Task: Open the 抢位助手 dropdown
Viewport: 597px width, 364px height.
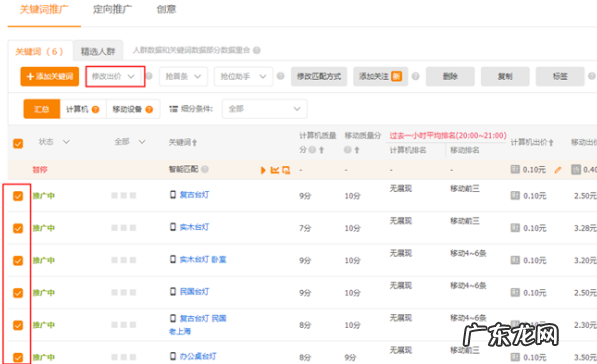Action: point(243,77)
